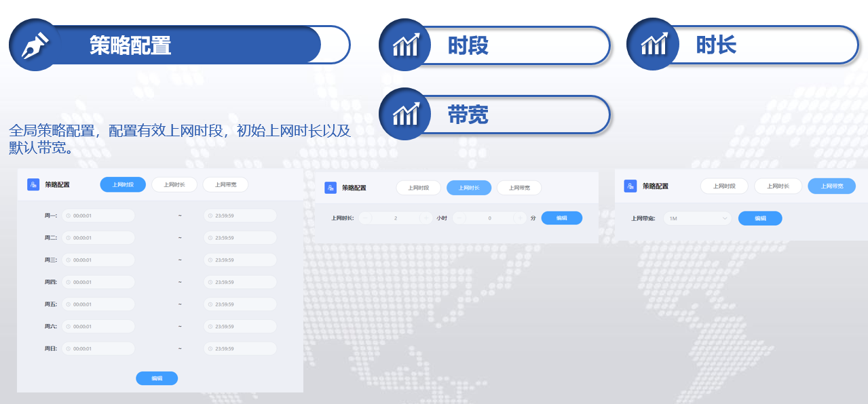The width and height of the screenshot is (868, 404).
Task: Click clock icon in 周日 start time field
Action: click(68, 348)
